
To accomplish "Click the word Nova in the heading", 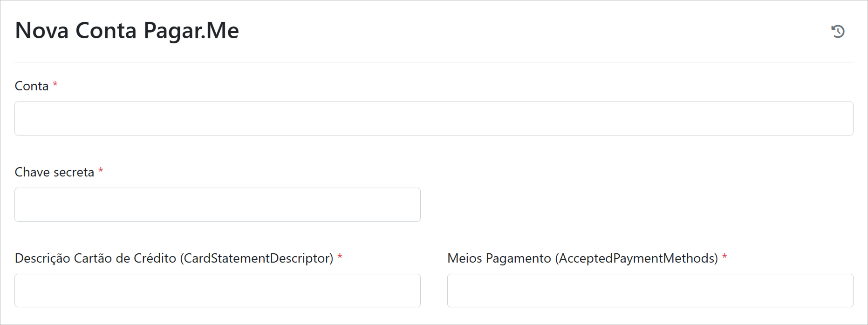I will 42,31.
